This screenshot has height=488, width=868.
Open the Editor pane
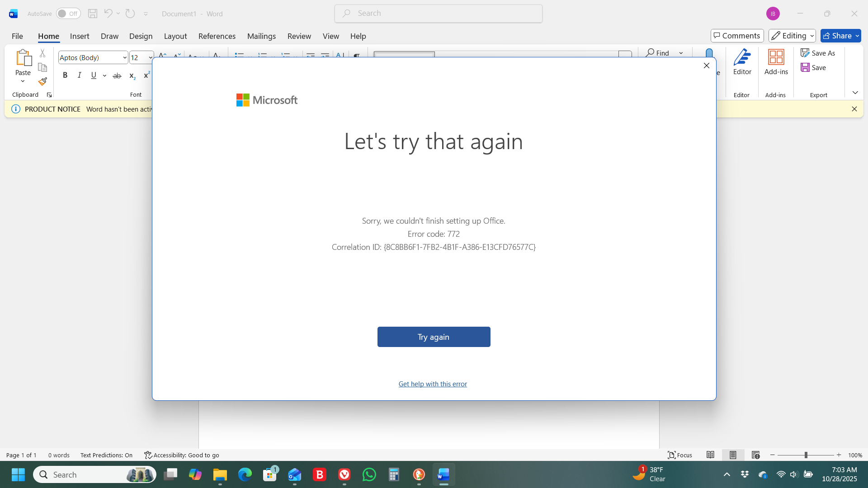click(742, 62)
